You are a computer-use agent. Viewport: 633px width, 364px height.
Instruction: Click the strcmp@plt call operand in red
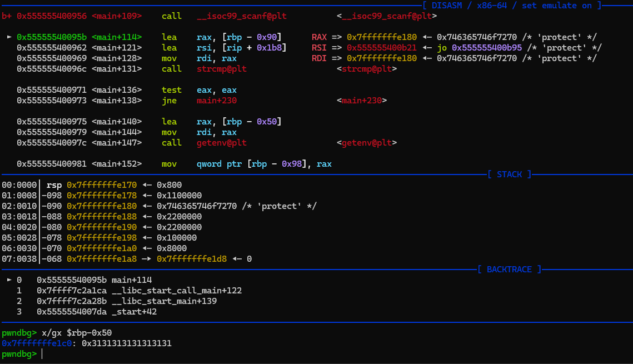(222, 69)
